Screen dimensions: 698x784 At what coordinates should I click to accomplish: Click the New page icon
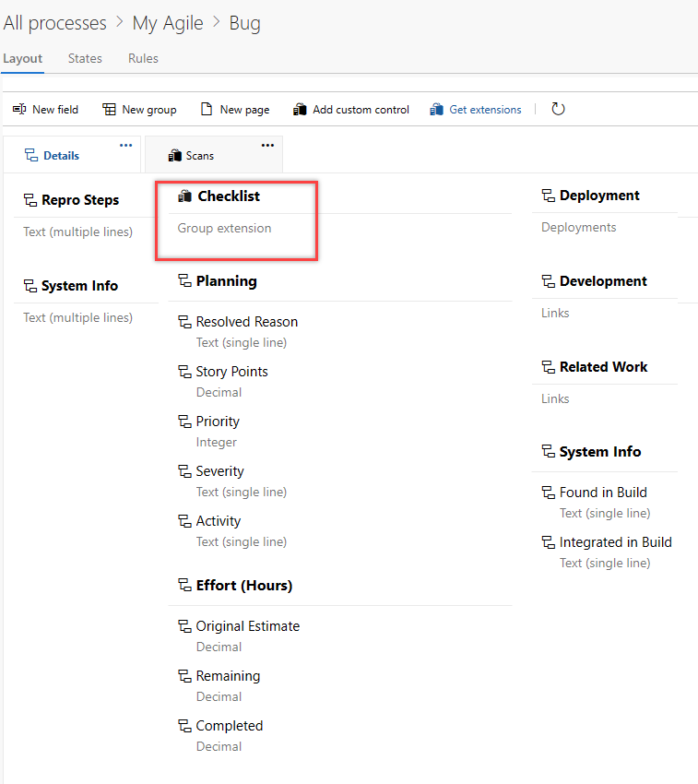coord(207,108)
